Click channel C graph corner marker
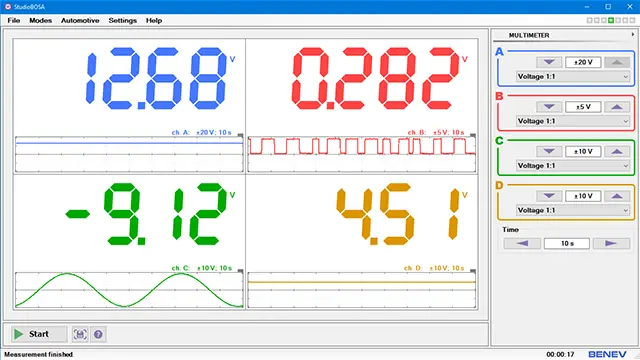640x360 pixels. click(x=240, y=271)
